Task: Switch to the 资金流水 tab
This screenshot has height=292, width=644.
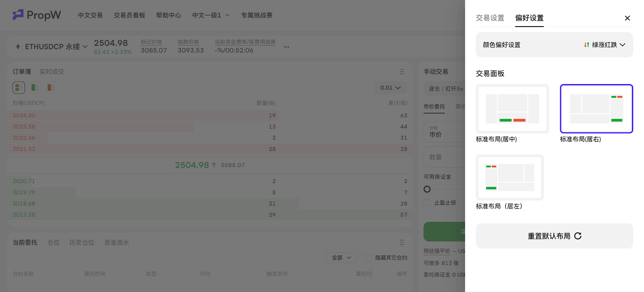Action: [117, 243]
